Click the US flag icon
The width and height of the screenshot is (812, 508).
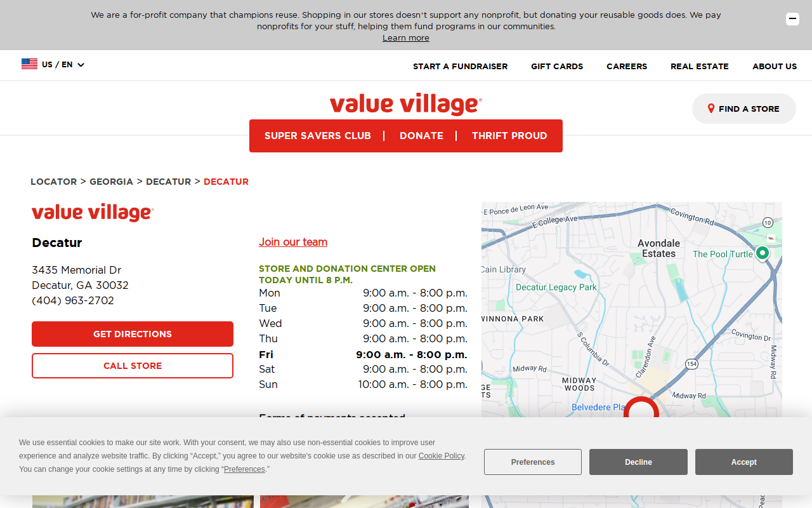pyautogui.click(x=29, y=64)
